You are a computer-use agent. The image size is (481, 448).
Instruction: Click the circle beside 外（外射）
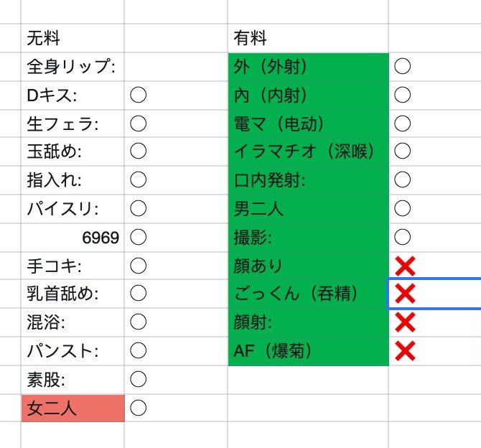[x=403, y=67]
